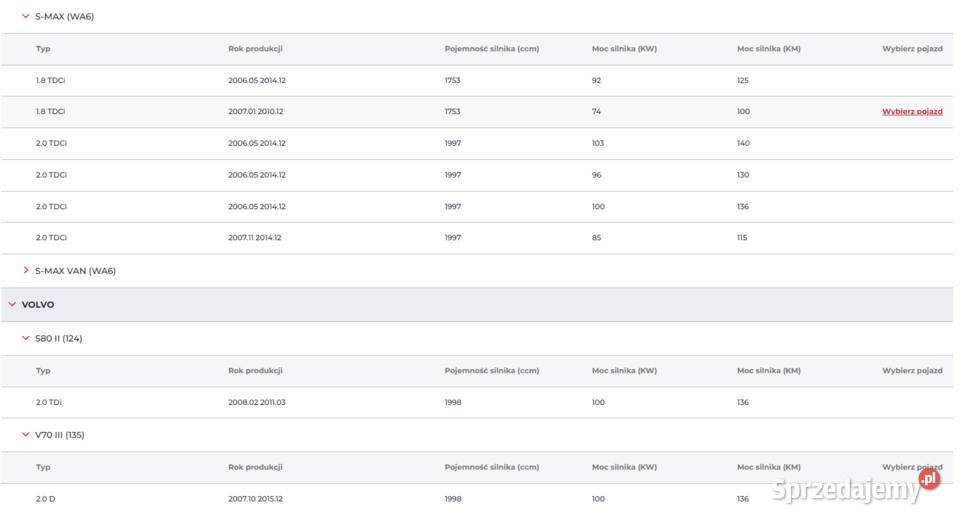960x523 pixels.
Task: Select '2.0 TDCi' in the S-MAX 136 KM row
Action: click(x=51, y=206)
